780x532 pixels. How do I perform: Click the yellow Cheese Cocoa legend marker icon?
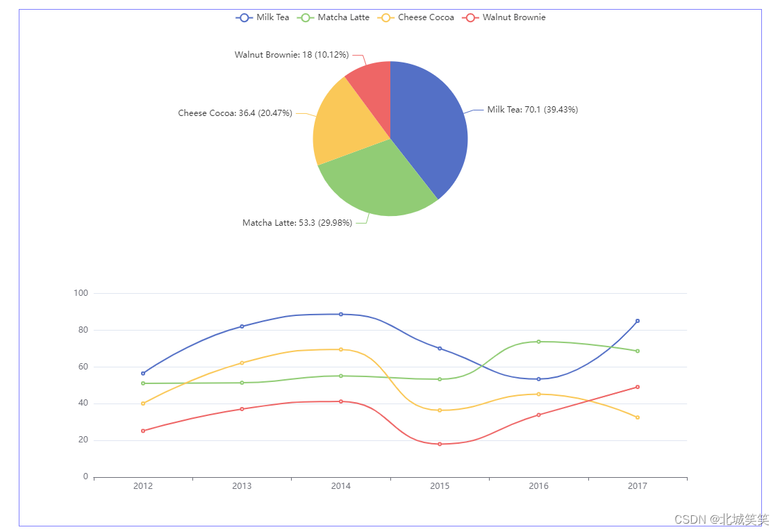384,17
